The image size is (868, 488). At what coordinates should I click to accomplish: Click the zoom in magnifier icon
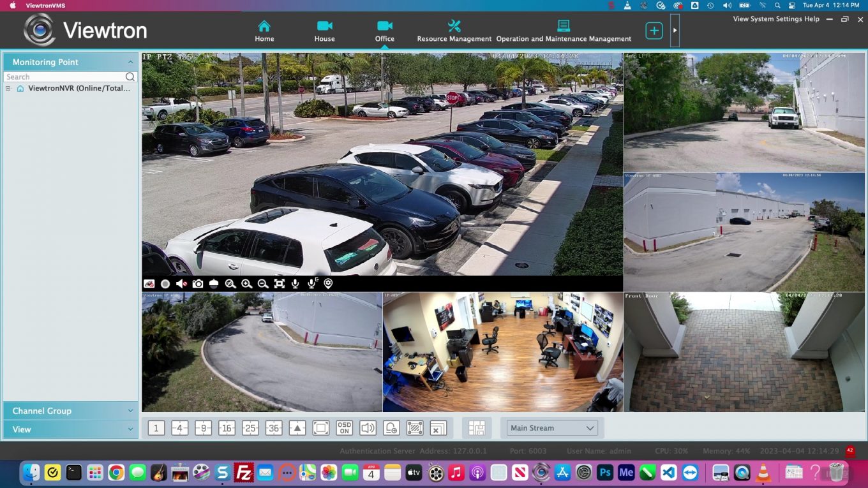247,284
